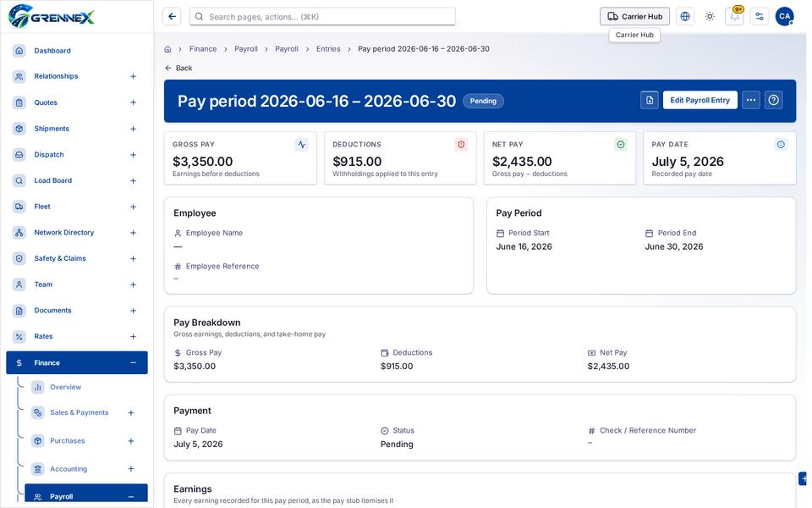Open the Carrier Hub button
This screenshot has width=812, height=508.
634,17
